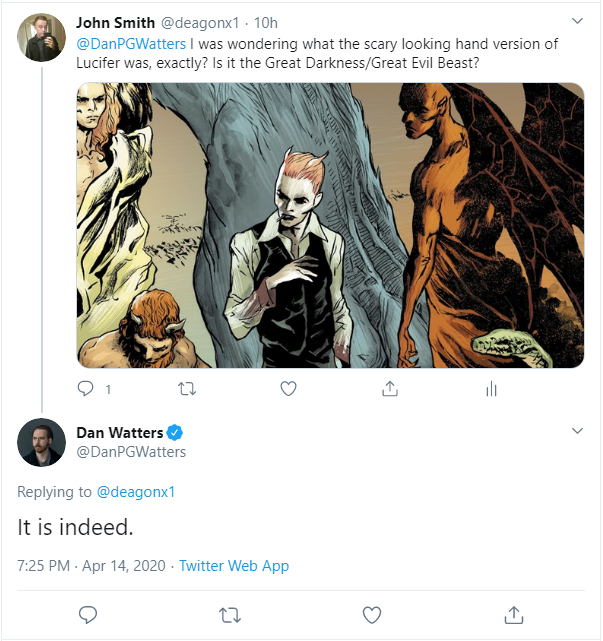The width and height of the screenshot is (603, 641).
Task: Retweet Dan Watters' reply
Action: point(230,613)
